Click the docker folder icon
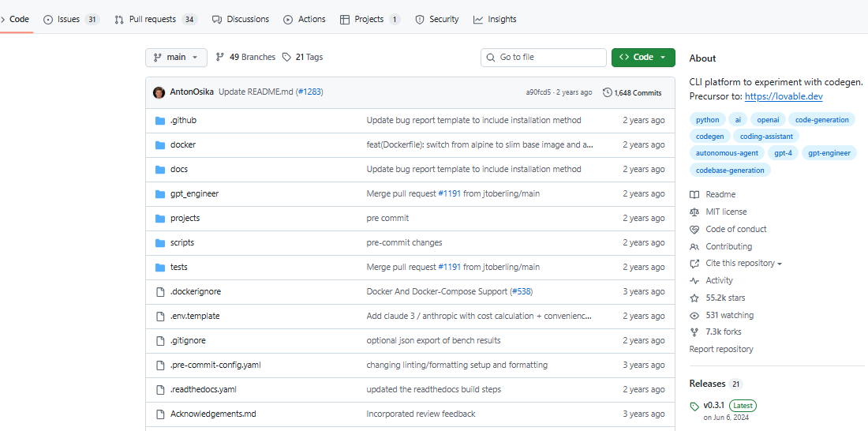The height and width of the screenshot is (431, 868). point(160,144)
